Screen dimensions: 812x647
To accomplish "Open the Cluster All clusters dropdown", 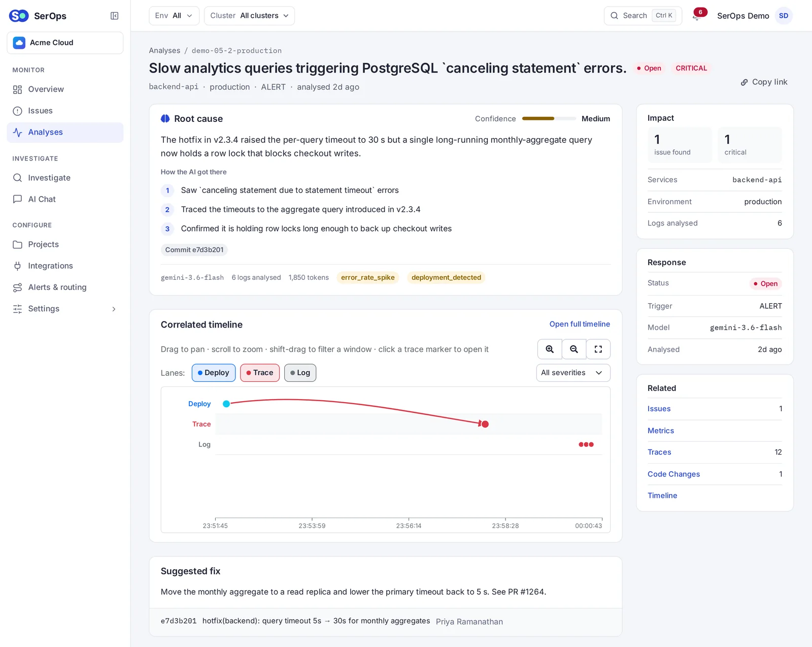I will click(249, 16).
